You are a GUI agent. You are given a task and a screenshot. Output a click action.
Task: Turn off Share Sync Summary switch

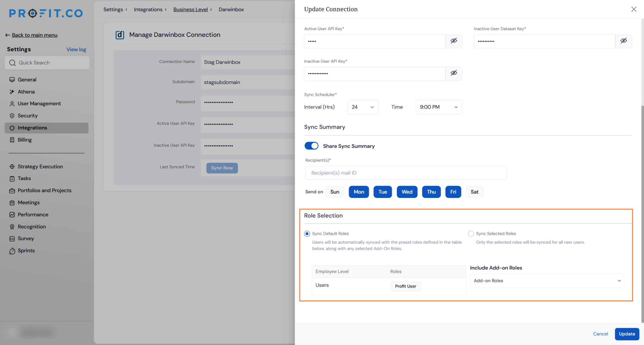pyautogui.click(x=311, y=146)
